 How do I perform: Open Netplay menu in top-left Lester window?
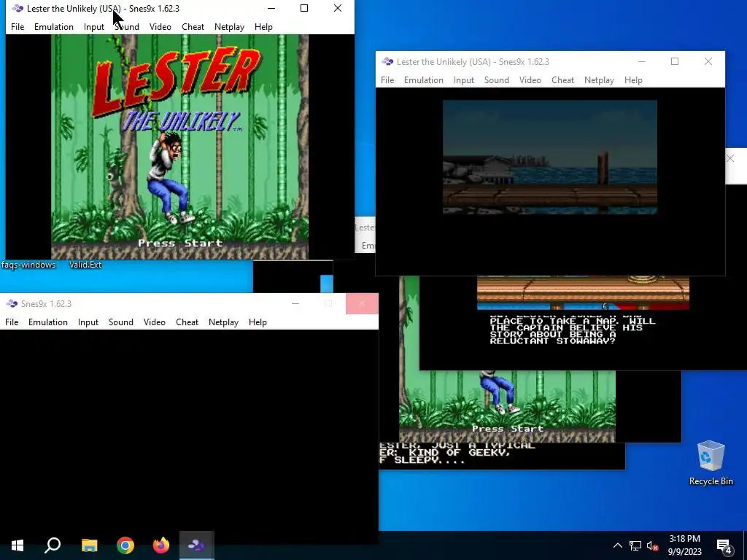click(229, 27)
